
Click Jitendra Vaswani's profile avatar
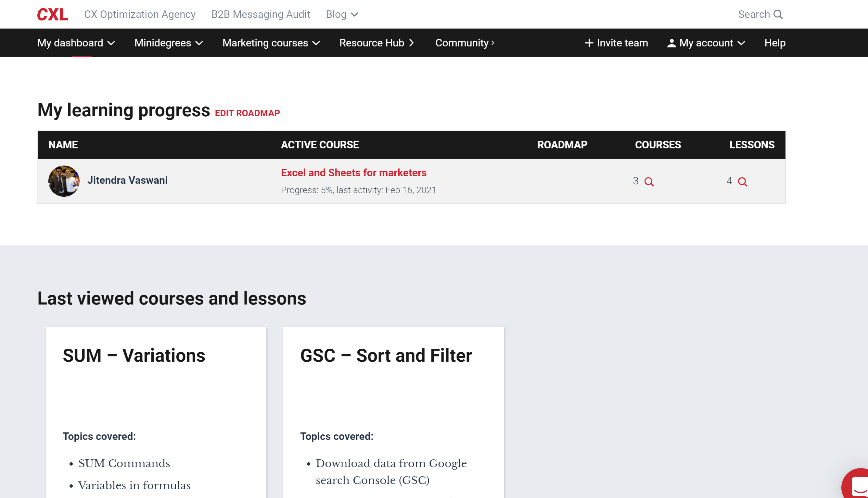tap(64, 181)
